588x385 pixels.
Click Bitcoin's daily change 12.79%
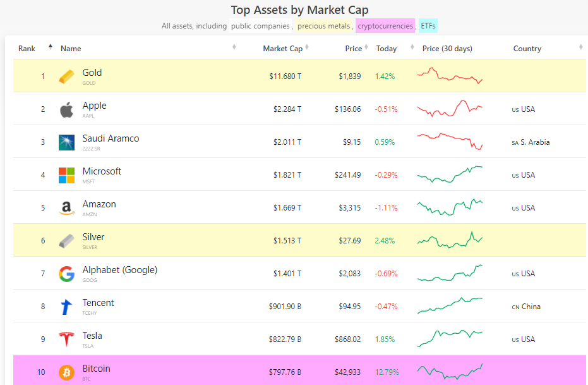click(387, 372)
